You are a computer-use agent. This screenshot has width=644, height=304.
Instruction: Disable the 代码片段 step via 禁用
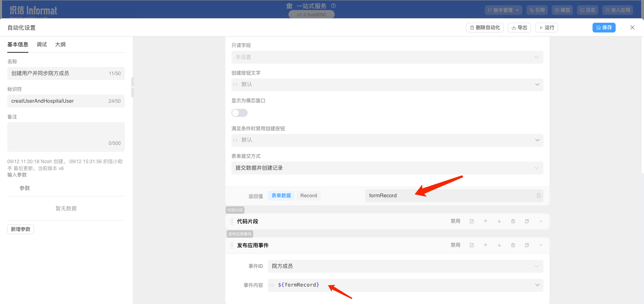click(456, 221)
